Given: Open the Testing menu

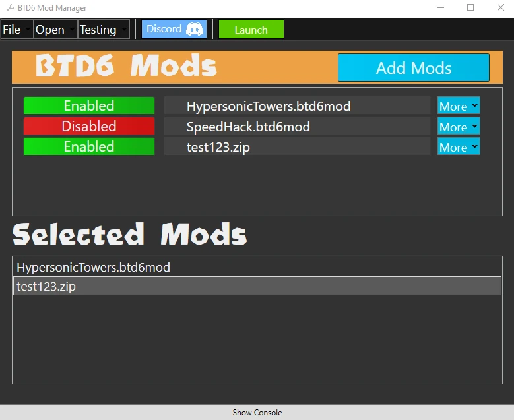Looking at the screenshot, I should pyautogui.click(x=104, y=30).
